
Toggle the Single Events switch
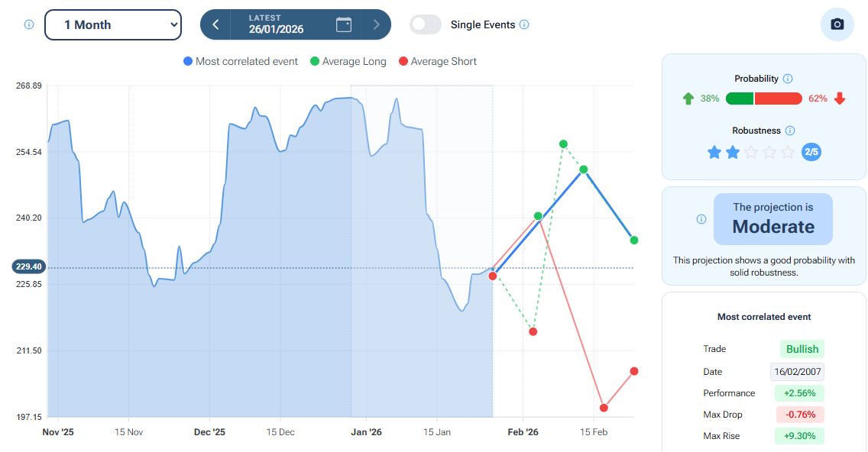pos(426,24)
